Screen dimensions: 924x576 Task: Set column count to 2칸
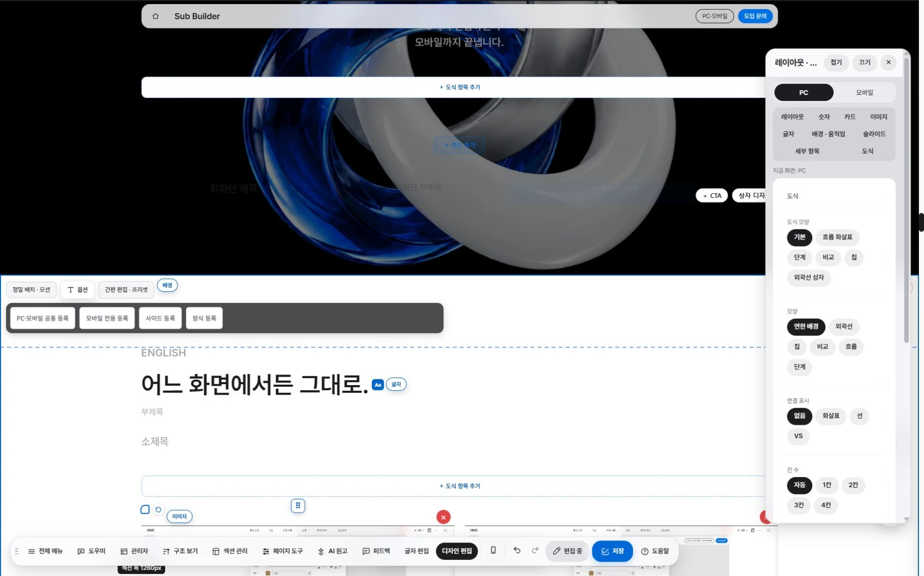(853, 485)
